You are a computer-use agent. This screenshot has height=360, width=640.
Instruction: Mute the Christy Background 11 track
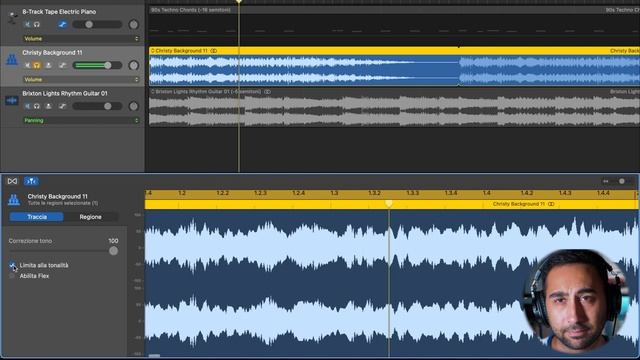(x=27, y=65)
